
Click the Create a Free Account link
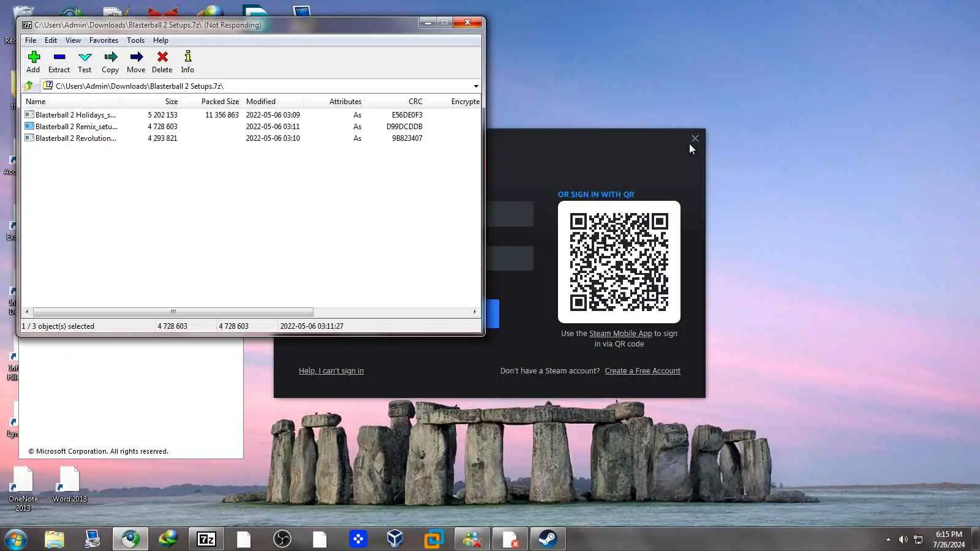coord(643,371)
